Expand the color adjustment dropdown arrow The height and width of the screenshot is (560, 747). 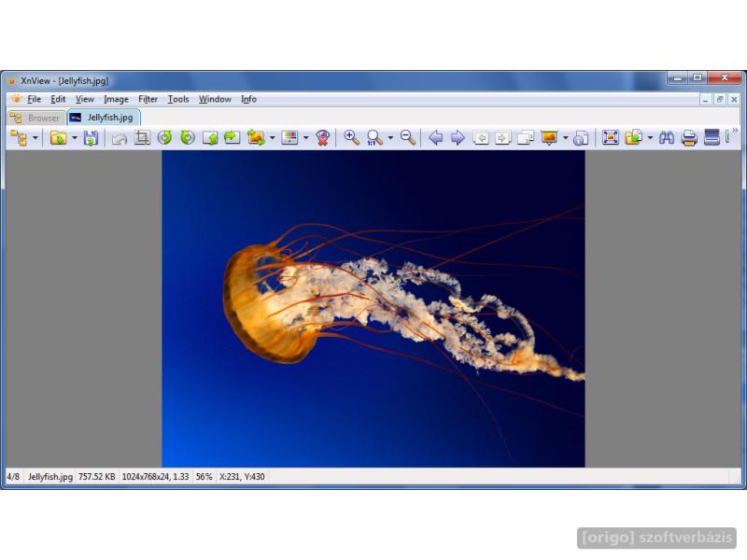[x=306, y=138]
